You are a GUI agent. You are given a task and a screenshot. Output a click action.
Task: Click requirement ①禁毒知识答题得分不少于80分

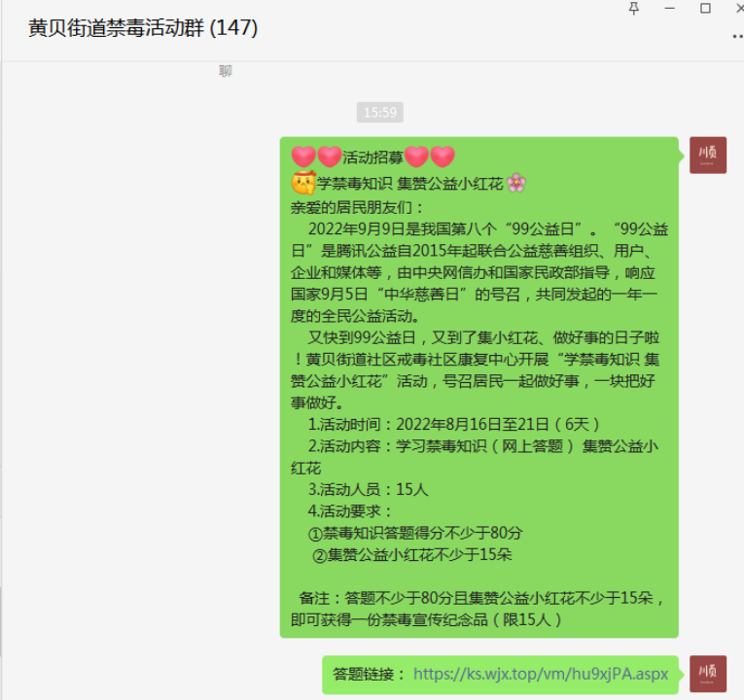tap(415, 533)
